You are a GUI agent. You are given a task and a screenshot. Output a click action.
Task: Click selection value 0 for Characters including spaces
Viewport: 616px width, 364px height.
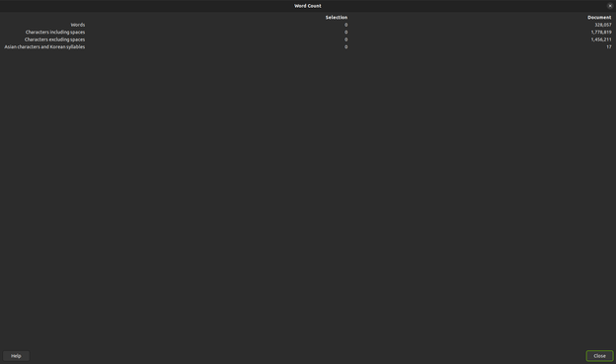click(346, 33)
